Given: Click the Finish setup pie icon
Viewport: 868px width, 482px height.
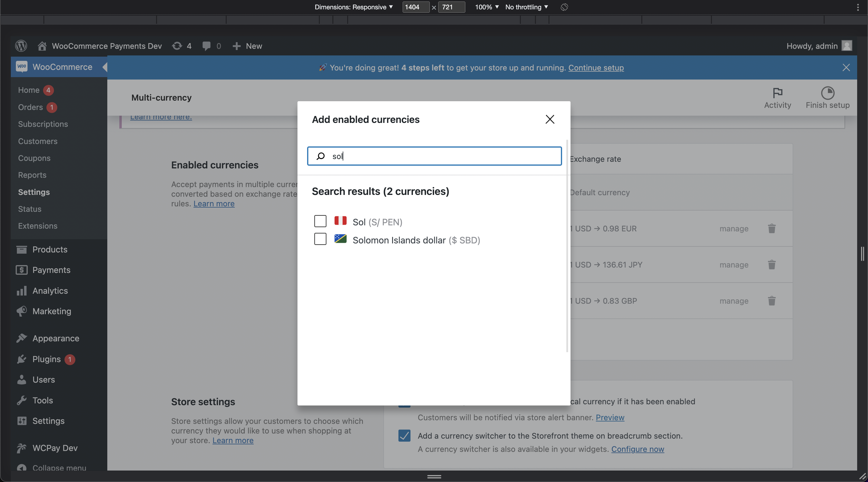Looking at the screenshot, I should click(x=828, y=92).
